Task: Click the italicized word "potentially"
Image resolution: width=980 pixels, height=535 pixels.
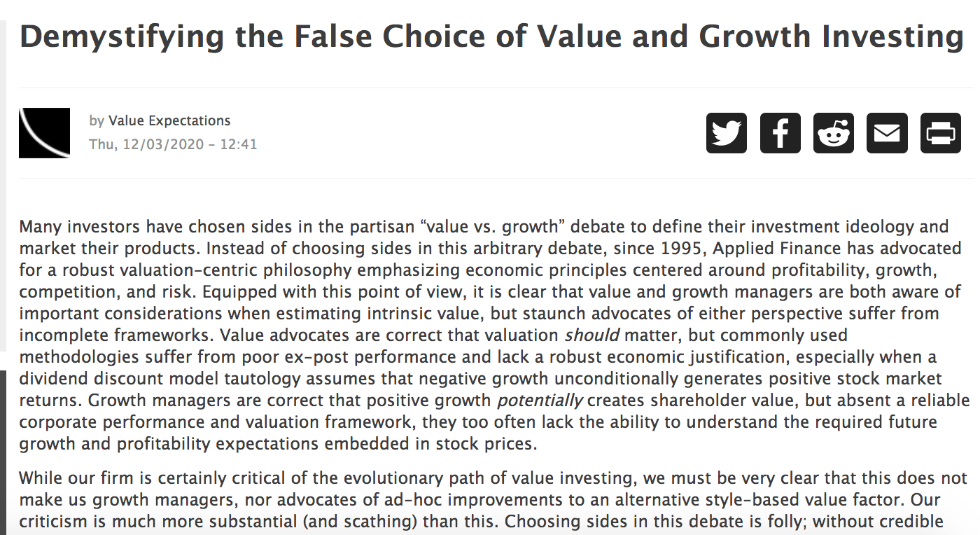Action: (540, 401)
